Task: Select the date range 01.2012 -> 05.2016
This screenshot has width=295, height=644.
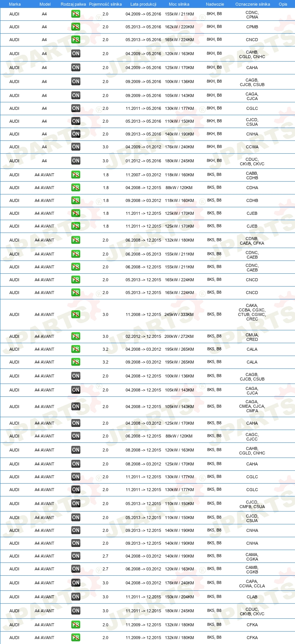Action: (143, 161)
